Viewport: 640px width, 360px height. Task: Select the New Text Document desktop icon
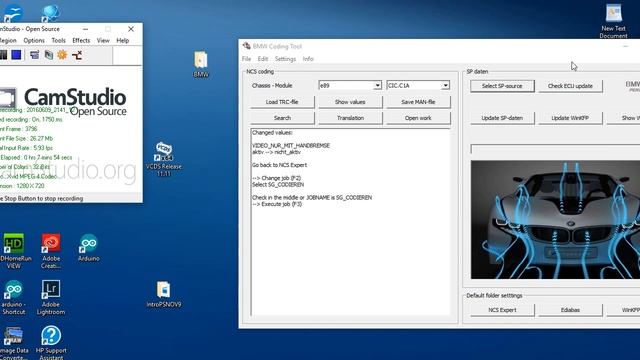point(613,21)
